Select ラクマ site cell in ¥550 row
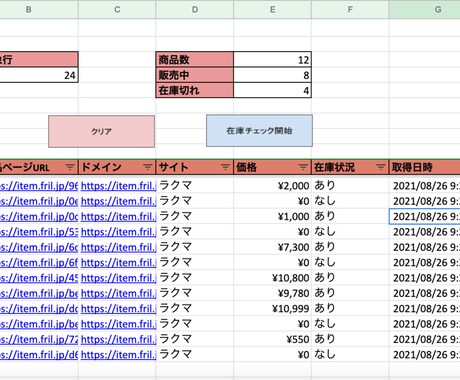460x380 pixels. [x=195, y=339]
